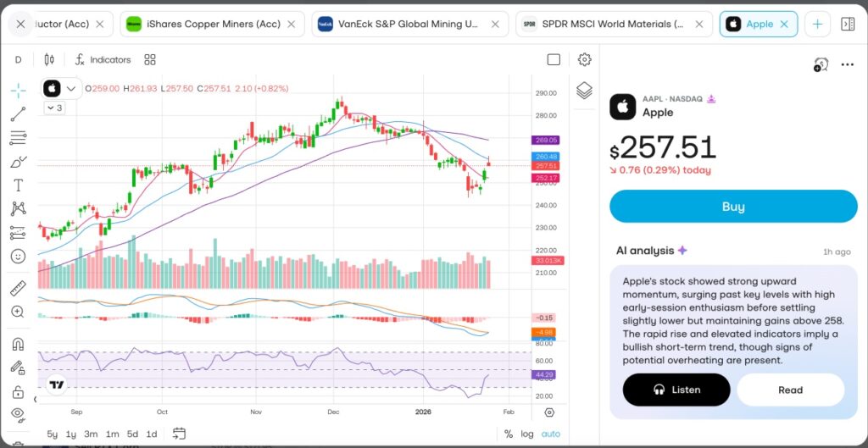
Task: Expand the Apple symbol dropdown chevron
Action: coord(71,88)
